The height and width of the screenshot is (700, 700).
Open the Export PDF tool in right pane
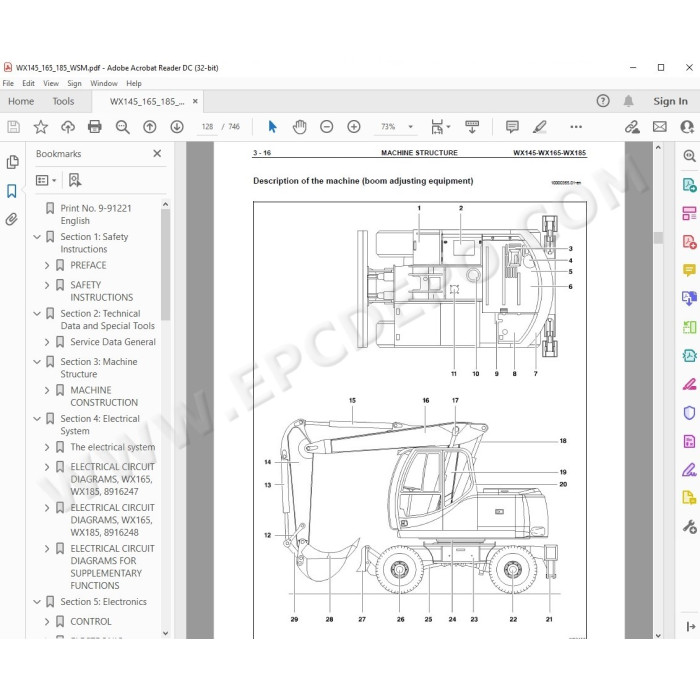click(x=689, y=184)
